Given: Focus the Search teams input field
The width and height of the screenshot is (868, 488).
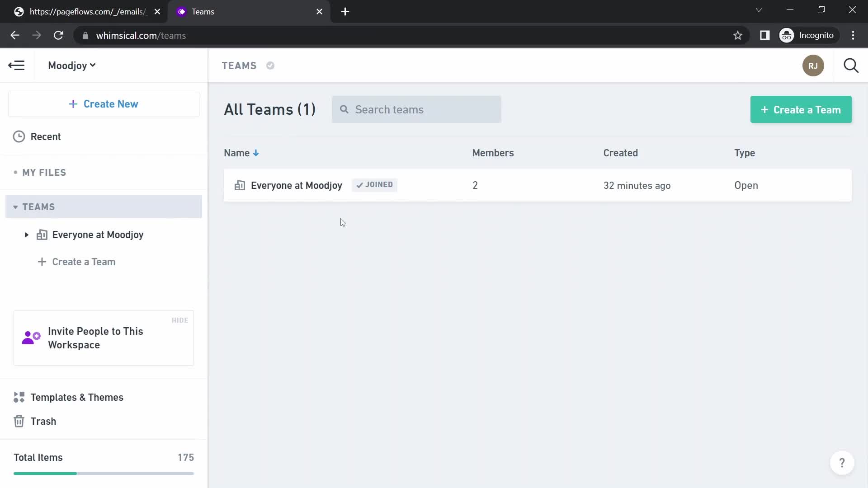Looking at the screenshot, I should 416,109.
